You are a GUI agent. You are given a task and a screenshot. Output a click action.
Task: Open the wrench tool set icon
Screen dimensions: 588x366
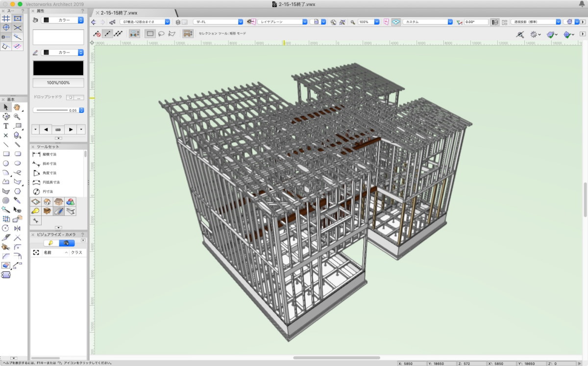tap(35, 220)
